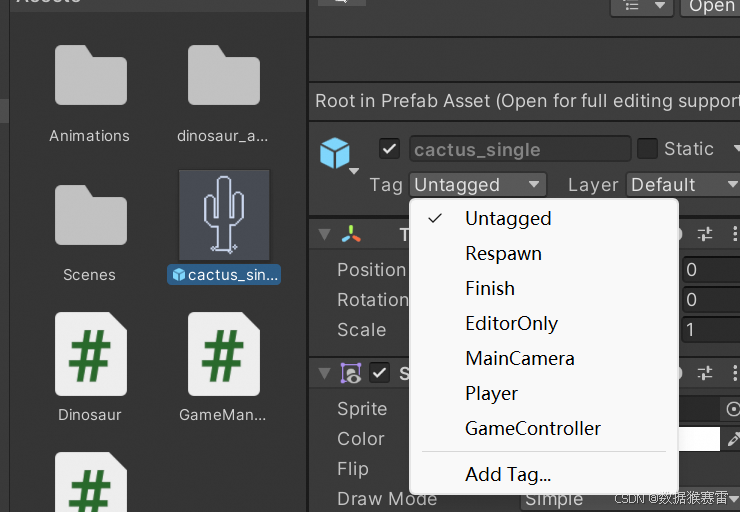Image resolution: width=740 pixels, height=512 pixels.
Task: Click the GameMan... script name label
Action: pos(223,415)
